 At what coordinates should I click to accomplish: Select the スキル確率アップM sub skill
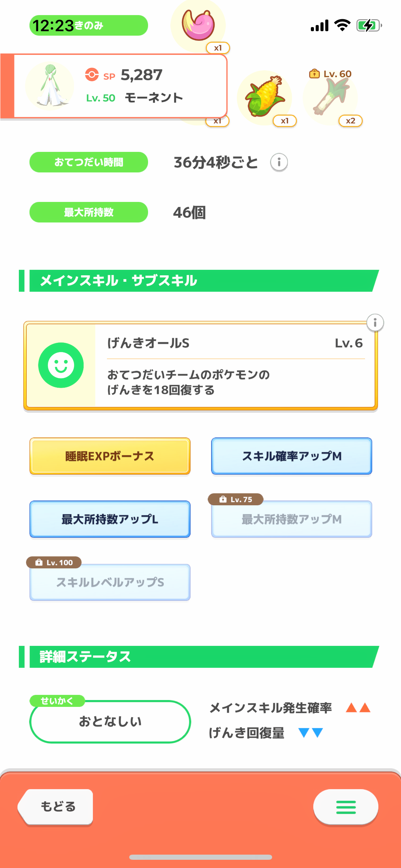292,456
